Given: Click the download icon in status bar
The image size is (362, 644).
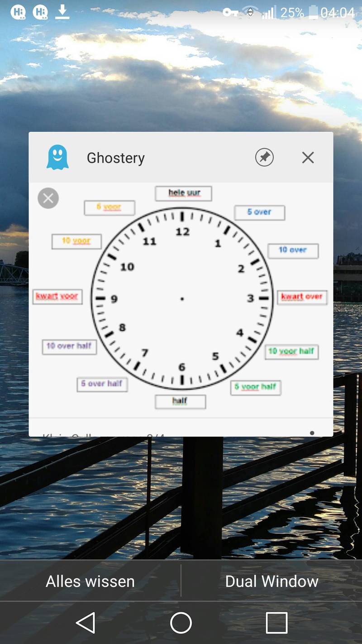Looking at the screenshot, I should [x=63, y=12].
